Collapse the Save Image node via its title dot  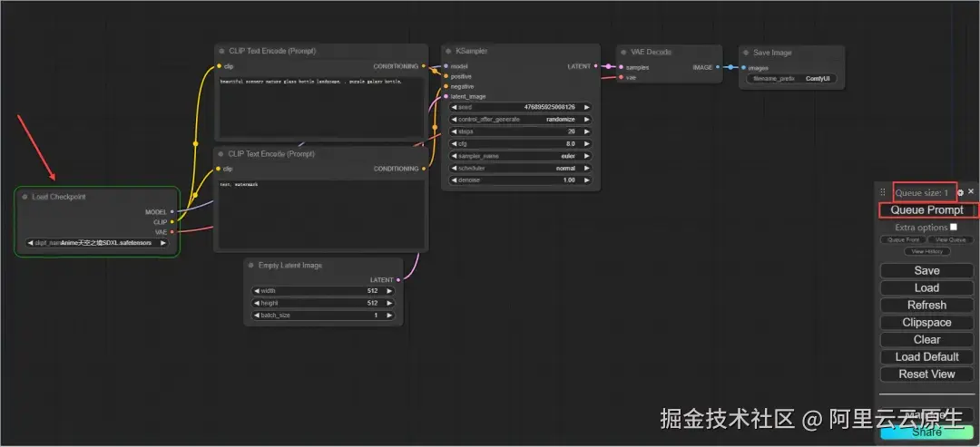click(x=746, y=53)
